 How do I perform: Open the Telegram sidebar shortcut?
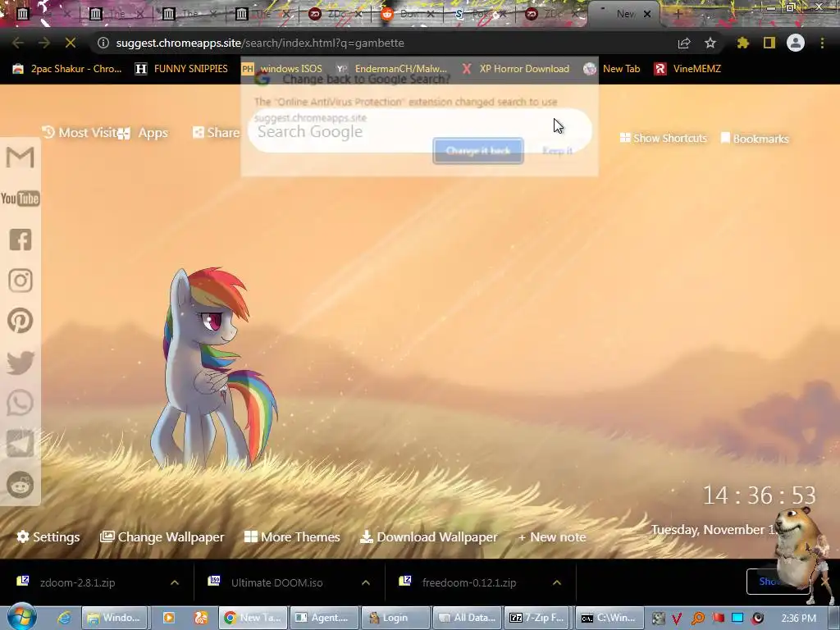click(21, 444)
